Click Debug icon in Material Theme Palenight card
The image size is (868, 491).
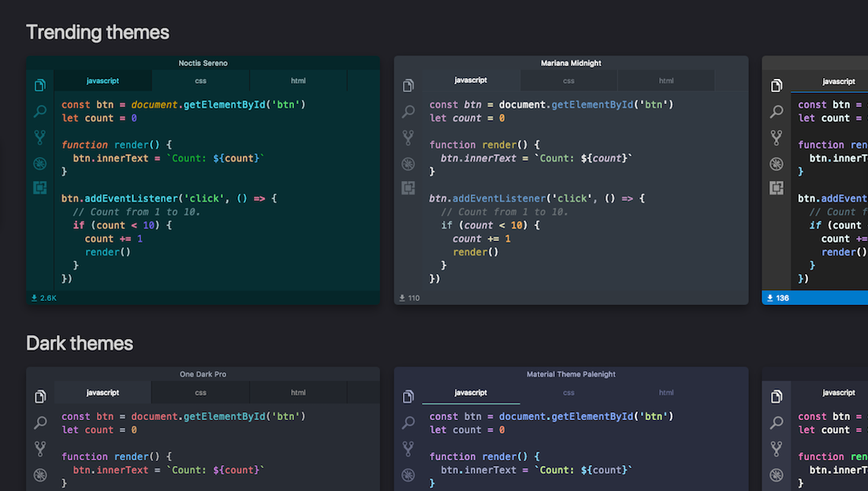[408, 474]
